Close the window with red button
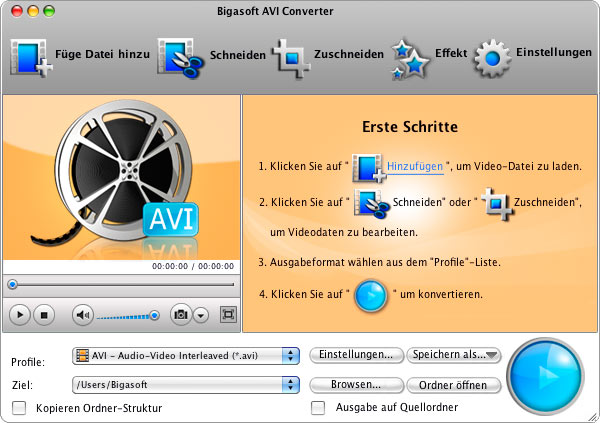 17,11
